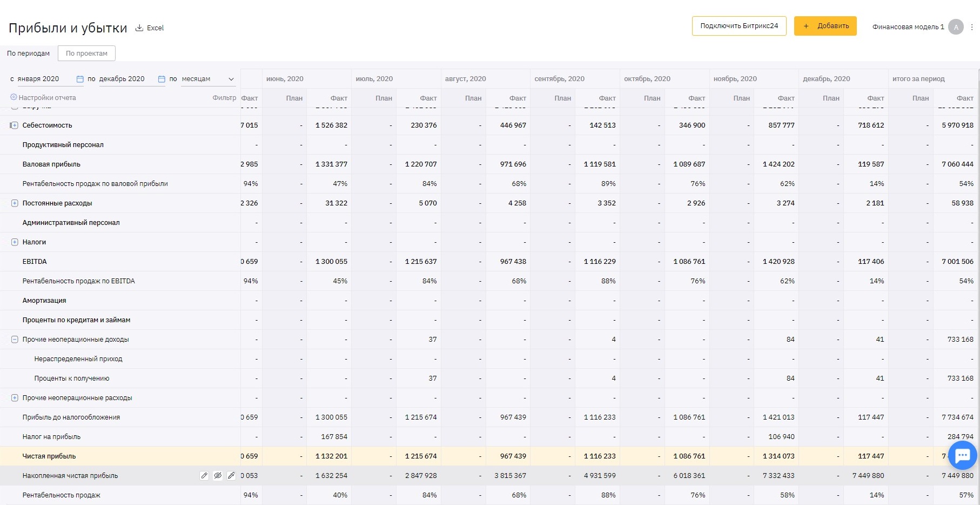
Task: Open the 'по месяцам' grouping dropdown
Action: point(209,79)
